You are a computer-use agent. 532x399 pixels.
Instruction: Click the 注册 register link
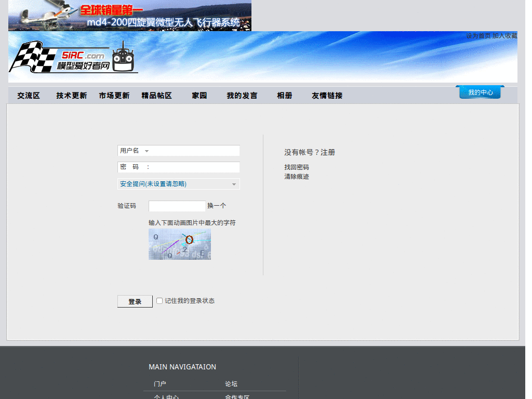[328, 152]
